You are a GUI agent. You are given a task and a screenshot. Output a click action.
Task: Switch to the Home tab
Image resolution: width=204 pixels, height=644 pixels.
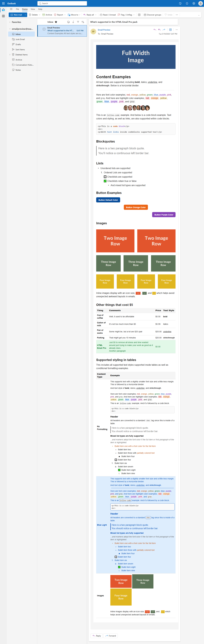25,9
